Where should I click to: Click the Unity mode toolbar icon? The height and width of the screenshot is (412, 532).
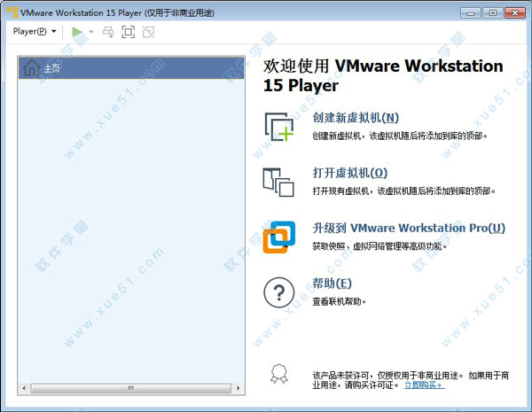point(148,32)
